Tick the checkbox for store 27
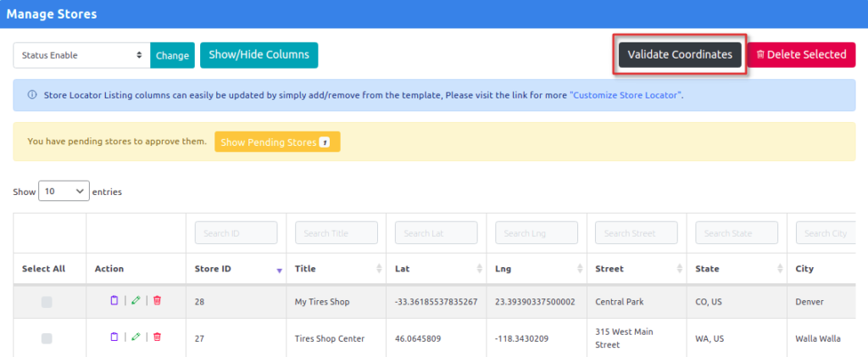 (x=47, y=338)
